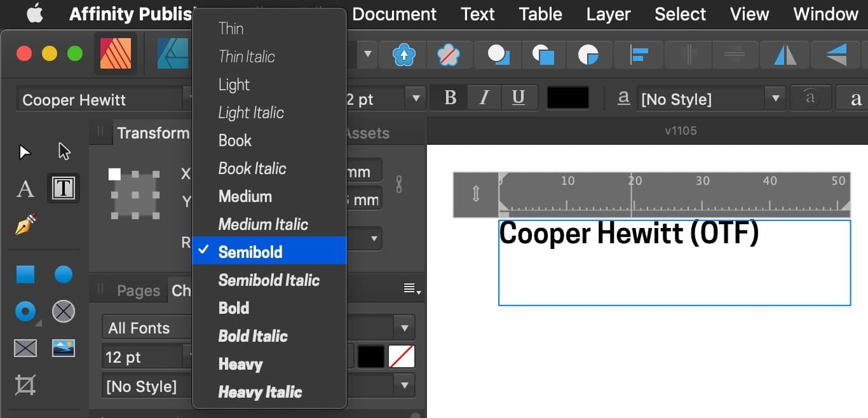Select the Ellipse tool
Image resolution: width=868 pixels, height=418 pixels.
pyautogui.click(x=63, y=274)
